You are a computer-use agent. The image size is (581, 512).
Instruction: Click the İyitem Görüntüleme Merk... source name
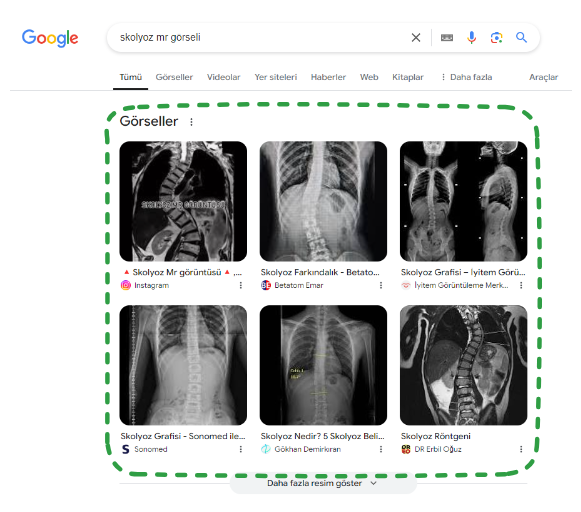point(461,285)
